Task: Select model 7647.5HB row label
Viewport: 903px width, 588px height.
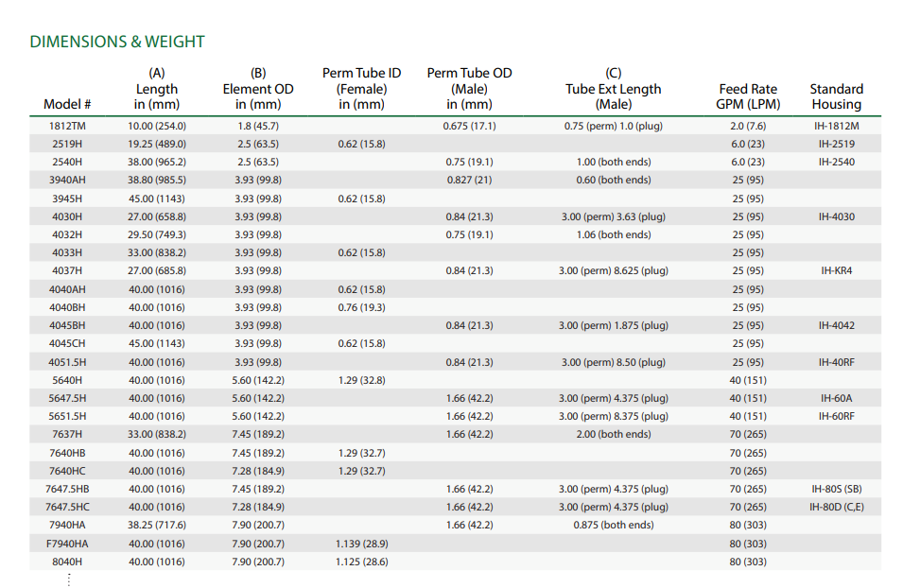Action: pyautogui.click(x=67, y=489)
